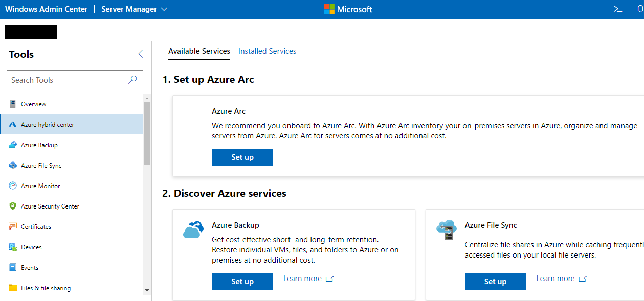Click the Files & file sharing folder icon
This screenshot has height=301, width=644.
(13, 288)
